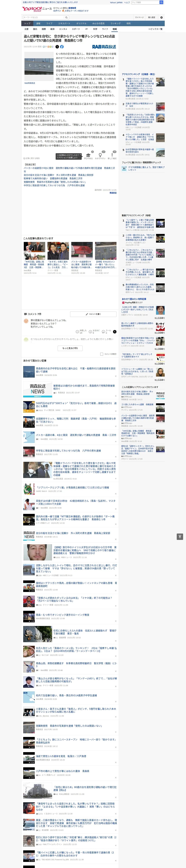
Task: Click ヘルプ link at top
Action: pos(127,2)
